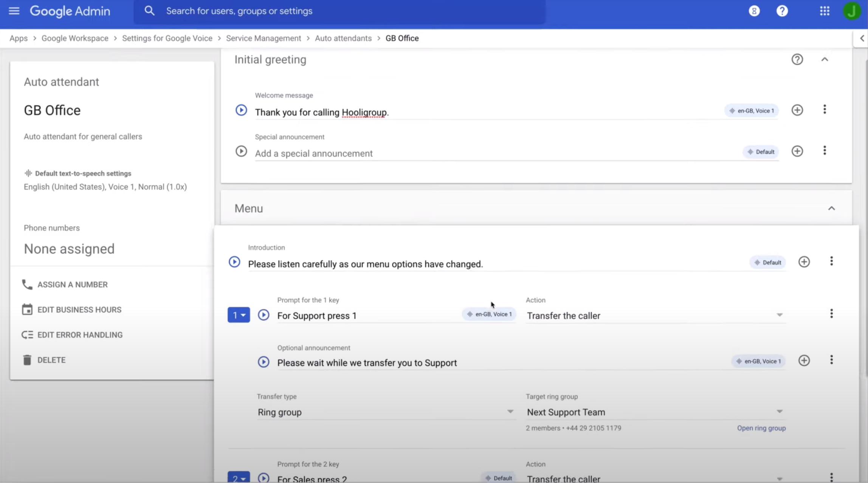The width and height of the screenshot is (868, 483).
Task: Collapse the Menu section
Action: pos(832,208)
